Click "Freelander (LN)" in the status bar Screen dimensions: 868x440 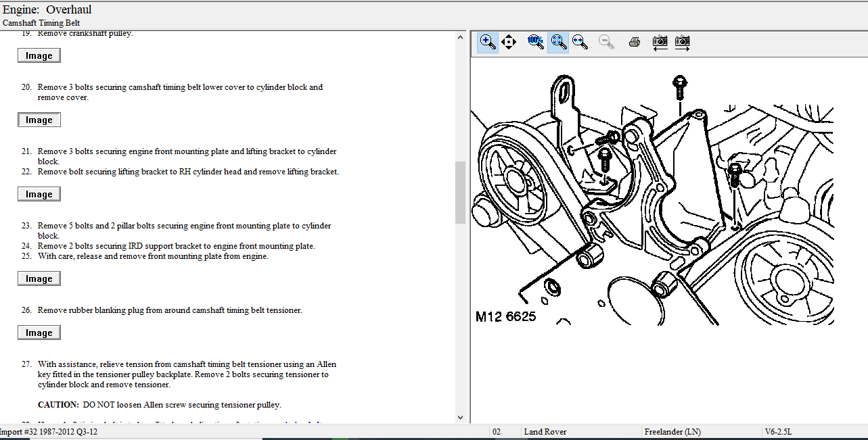tap(673, 431)
